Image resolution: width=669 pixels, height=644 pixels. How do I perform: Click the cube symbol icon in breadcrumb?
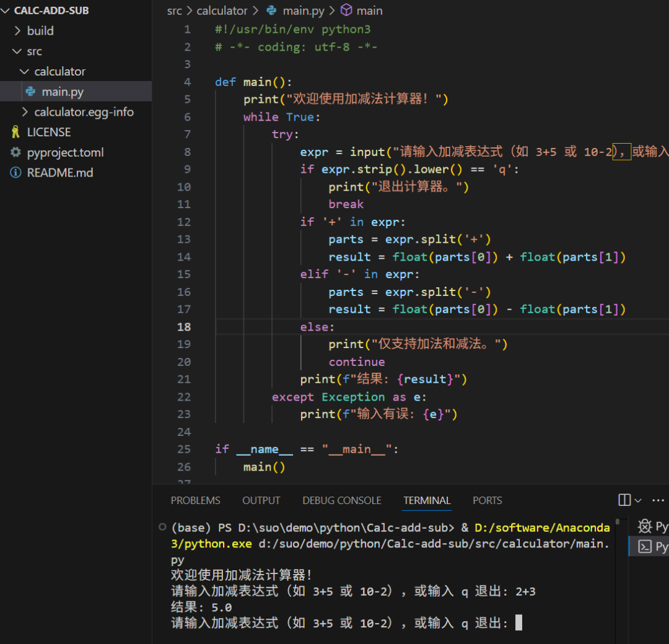click(346, 10)
